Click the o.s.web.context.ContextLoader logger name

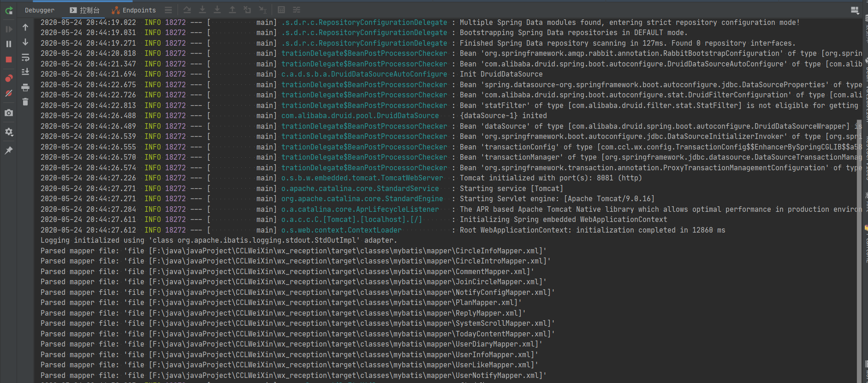point(341,230)
